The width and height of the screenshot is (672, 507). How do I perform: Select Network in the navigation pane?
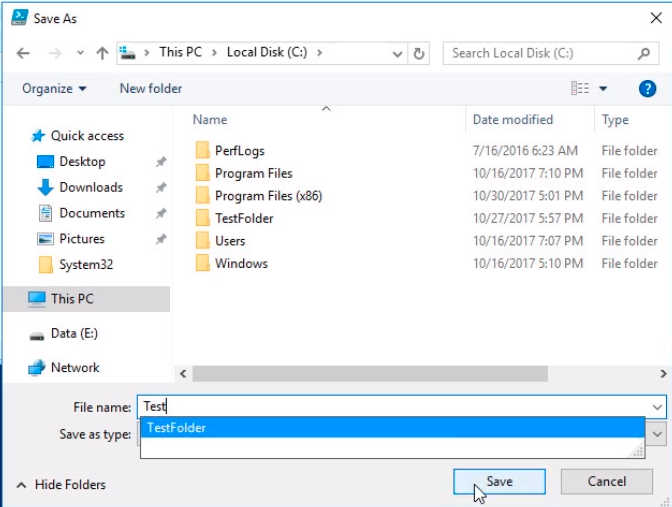[x=75, y=367]
